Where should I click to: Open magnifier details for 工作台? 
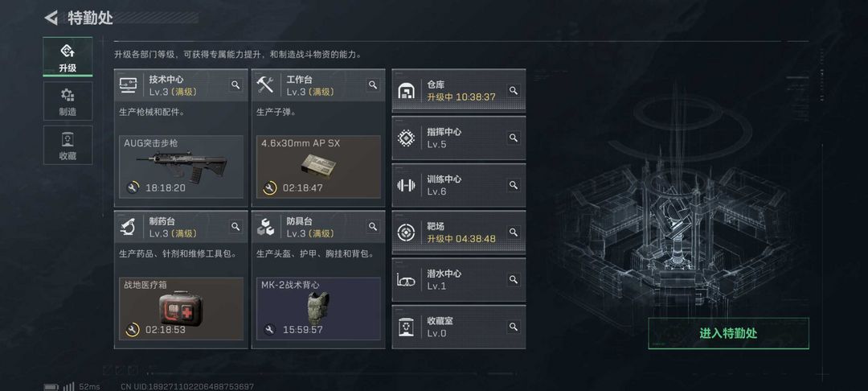373,84
